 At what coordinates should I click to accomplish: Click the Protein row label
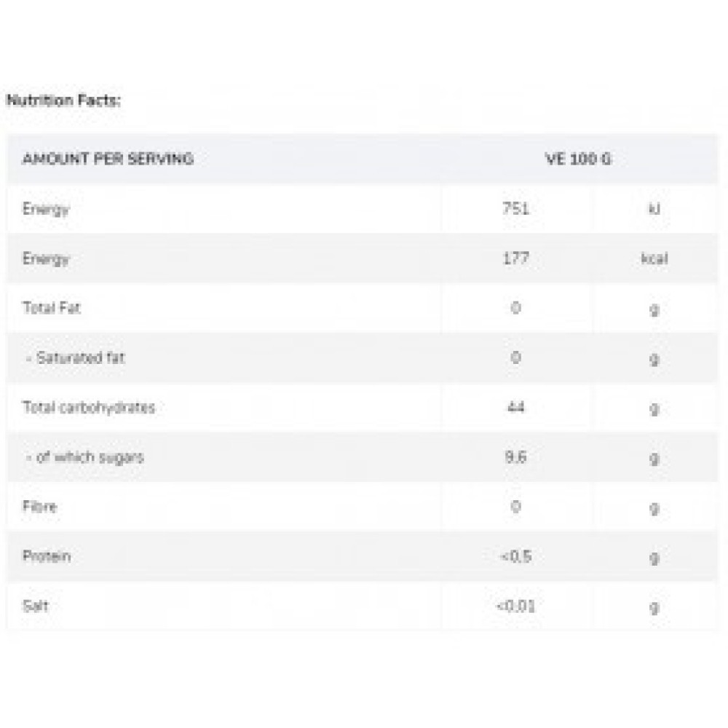coord(47,556)
